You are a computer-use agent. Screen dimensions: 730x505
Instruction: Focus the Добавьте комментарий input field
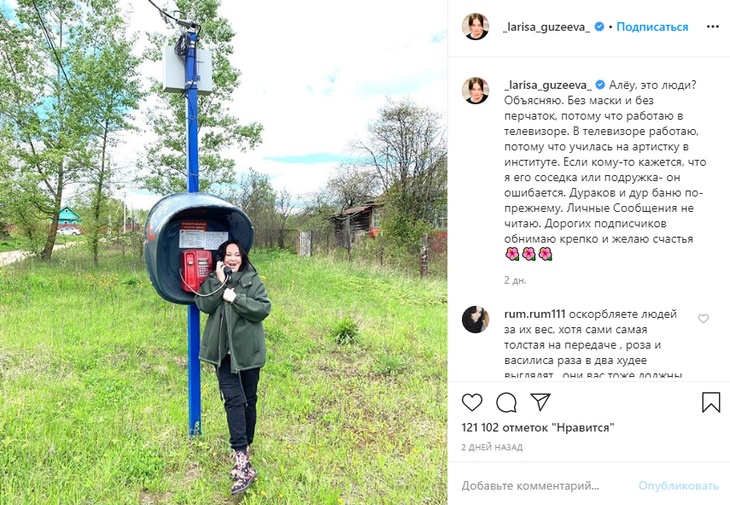click(x=545, y=486)
